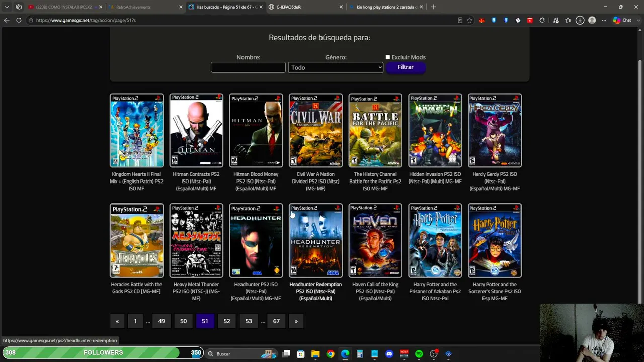Viewport: 644px width, 362px height.
Task: Click the red T extension icon
Action: pyautogui.click(x=530, y=20)
